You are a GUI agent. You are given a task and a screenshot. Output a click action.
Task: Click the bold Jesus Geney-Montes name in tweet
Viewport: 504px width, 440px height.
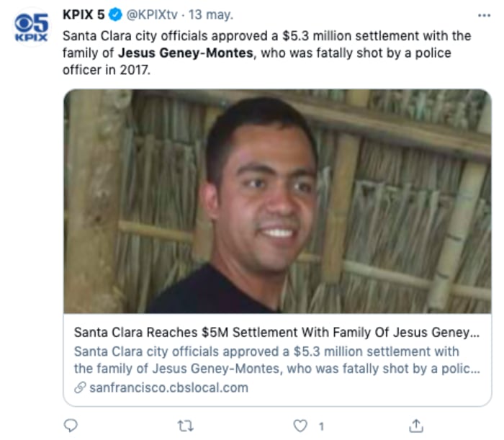tap(186, 53)
